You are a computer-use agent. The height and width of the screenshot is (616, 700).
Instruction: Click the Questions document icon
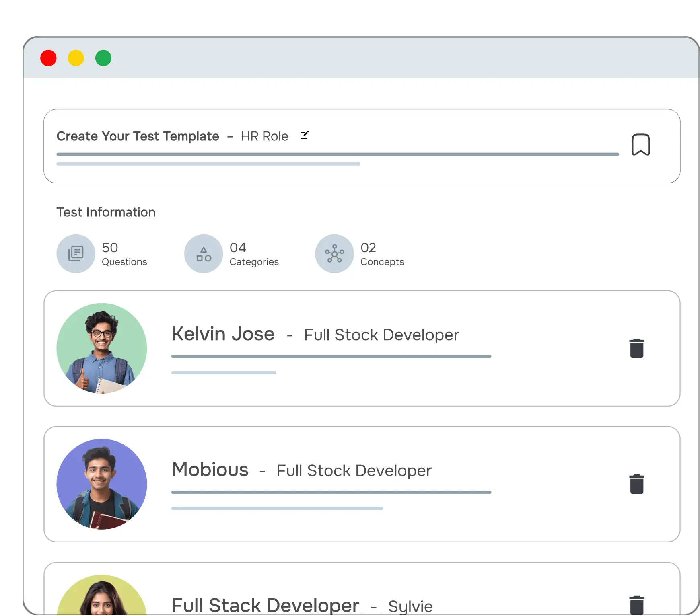(x=76, y=254)
